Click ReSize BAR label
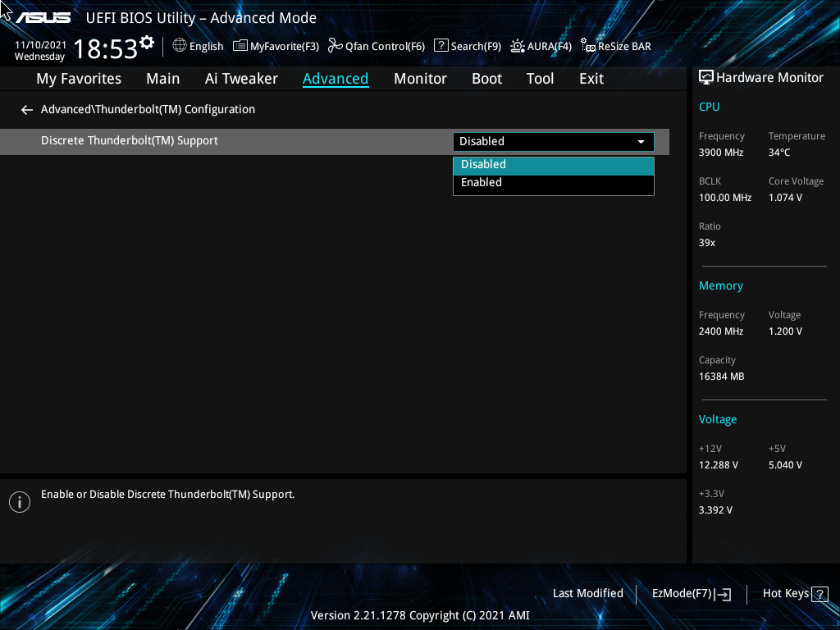 point(624,47)
